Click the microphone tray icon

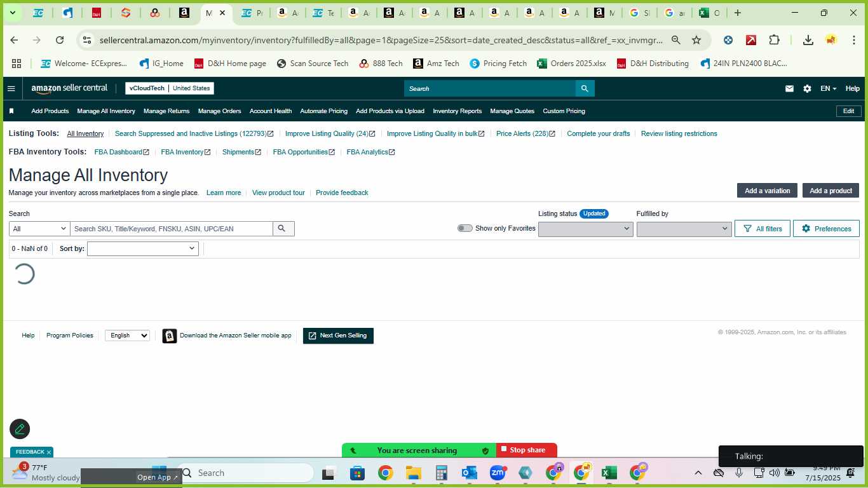[739, 473]
